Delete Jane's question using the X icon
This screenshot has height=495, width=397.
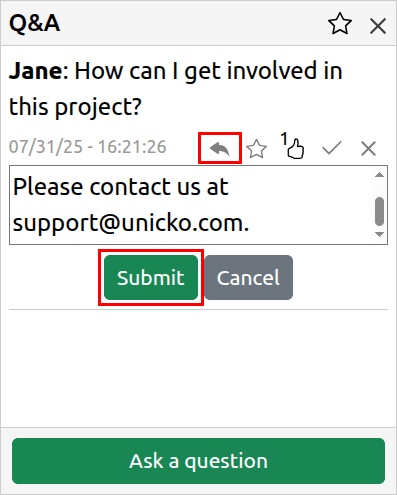(x=368, y=149)
